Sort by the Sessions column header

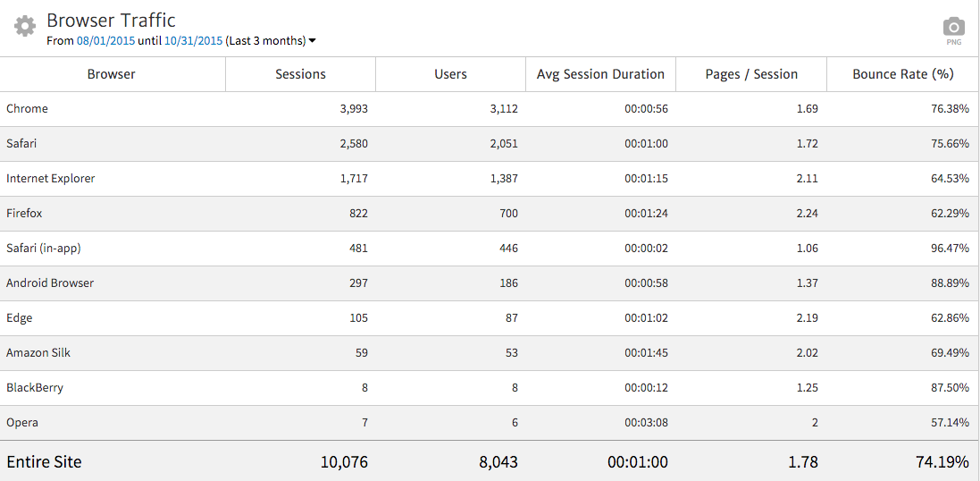pyautogui.click(x=300, y=74)
